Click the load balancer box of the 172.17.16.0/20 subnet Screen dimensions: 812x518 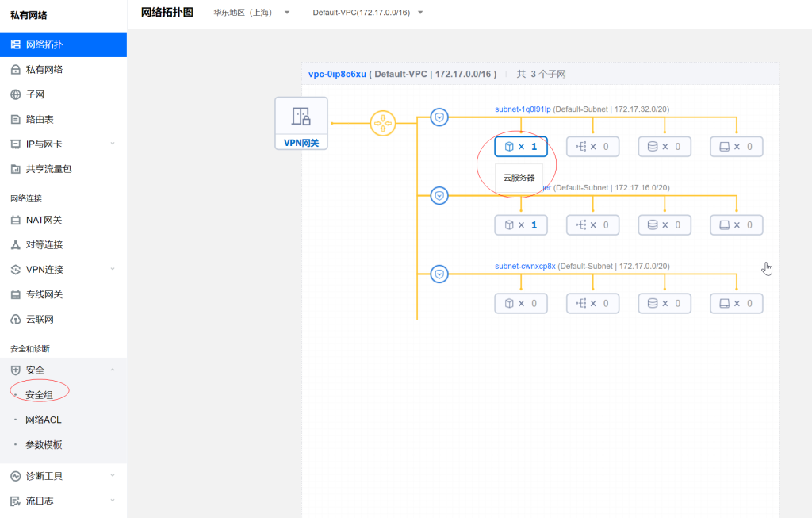point(593,224)
